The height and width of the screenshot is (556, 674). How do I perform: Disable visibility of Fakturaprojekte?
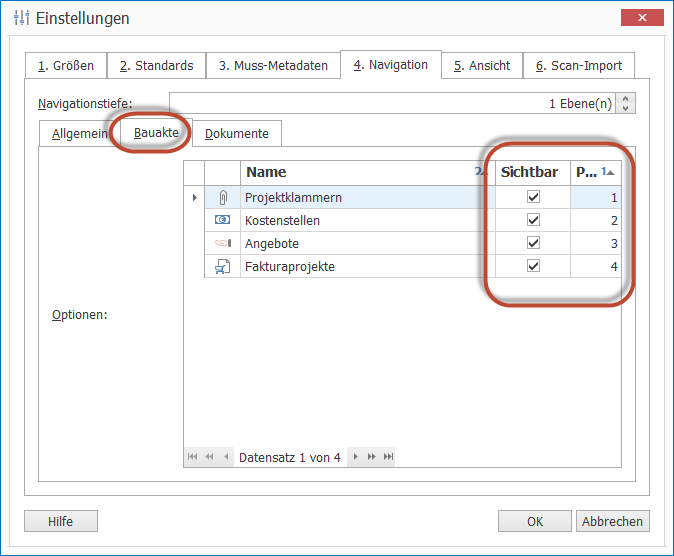pos(533,266)
